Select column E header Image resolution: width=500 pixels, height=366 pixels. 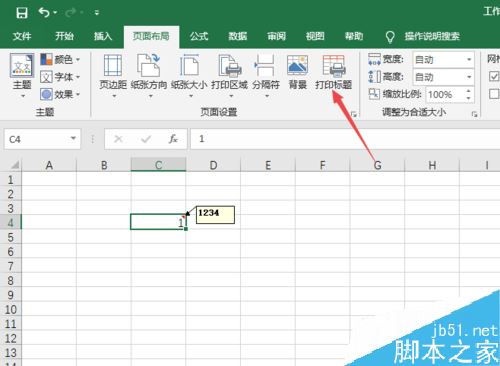pos(268,165)
